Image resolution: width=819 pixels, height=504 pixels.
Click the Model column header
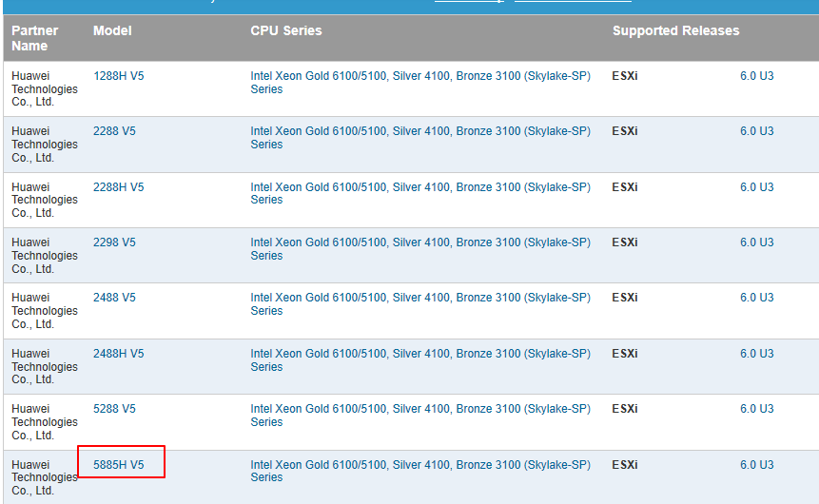point(112,30)
